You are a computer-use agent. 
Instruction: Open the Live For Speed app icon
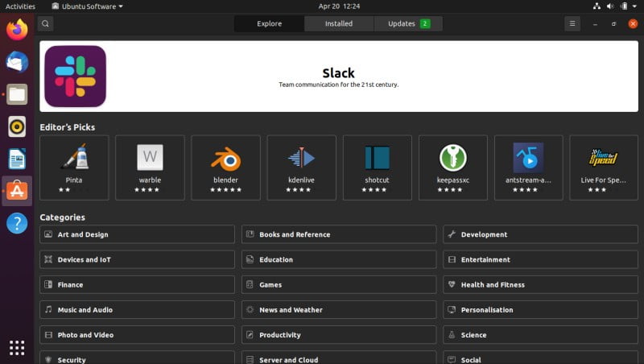coord(603,157)
